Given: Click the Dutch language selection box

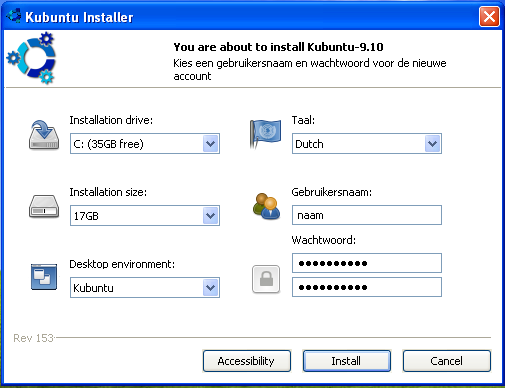Looking at the screenshot, I should (367, 144).
